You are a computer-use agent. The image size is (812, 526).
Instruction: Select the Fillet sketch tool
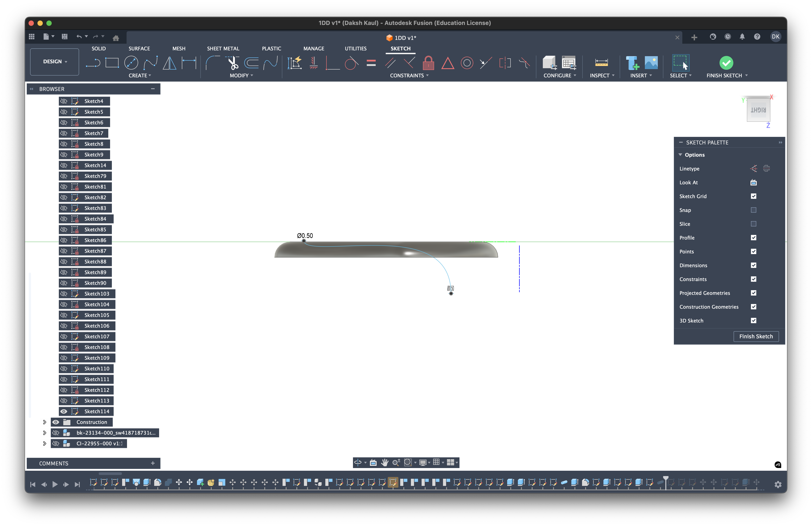pos(212,63)
